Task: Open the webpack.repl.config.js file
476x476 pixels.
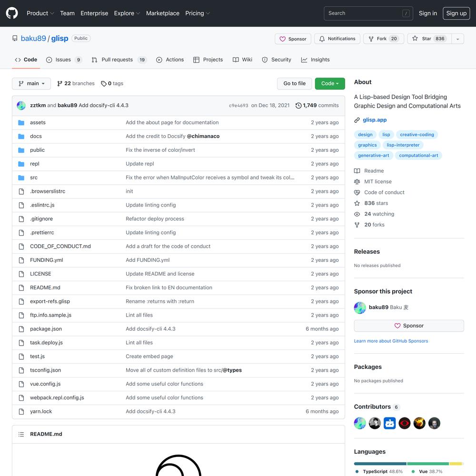Action: pos(57,397)
